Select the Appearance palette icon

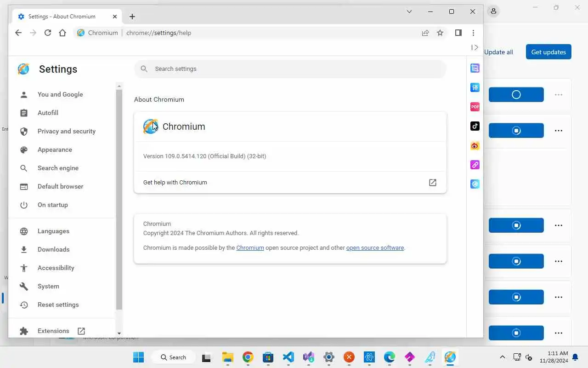24,150
